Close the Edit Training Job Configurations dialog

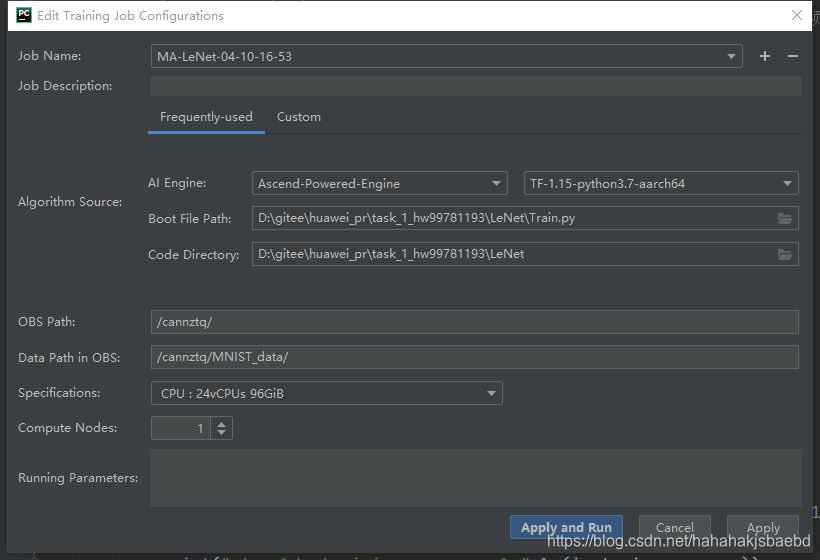point(796,15)
